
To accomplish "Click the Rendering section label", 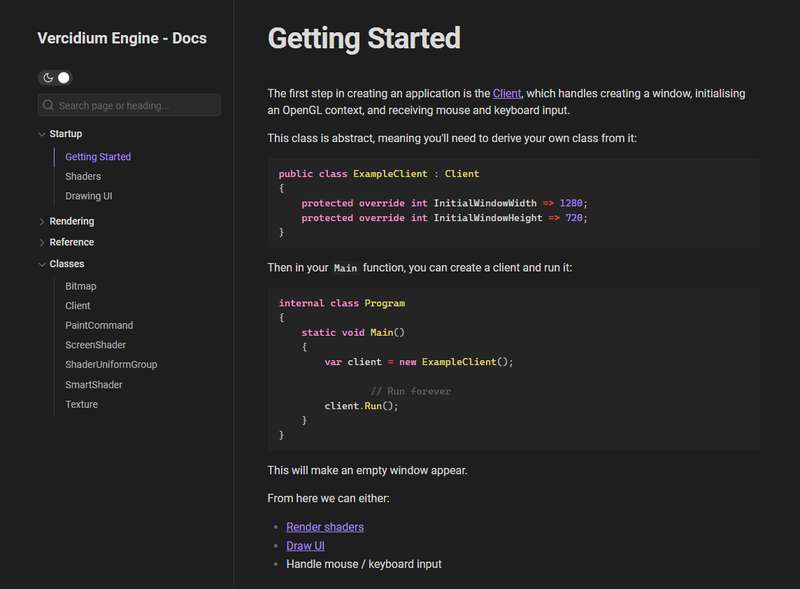I will [x=72, y=221].
